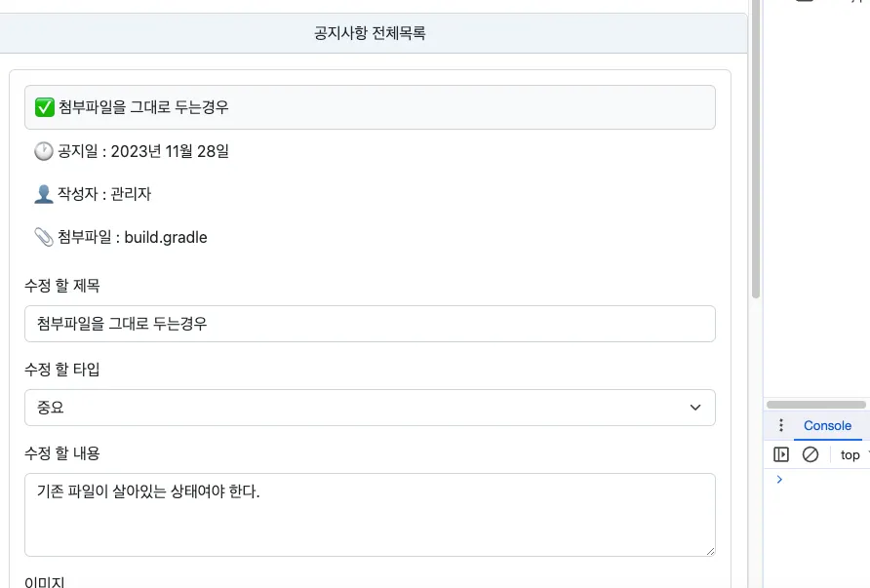Click the 공지사항 전체목록 header
This screenshot has width=870, height=588.
[x=370, y=34]
